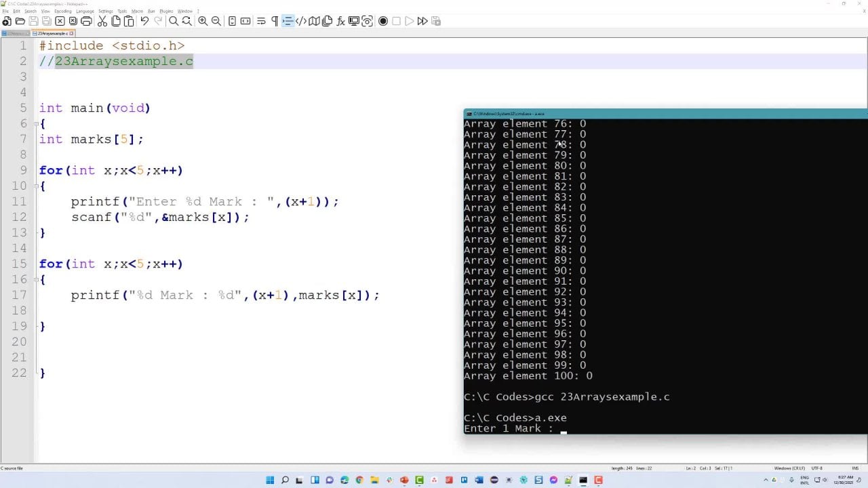This screenshot has height=488, width=868.
Task: Click the Zoom In icon
Action: click(x=203, y=21)
